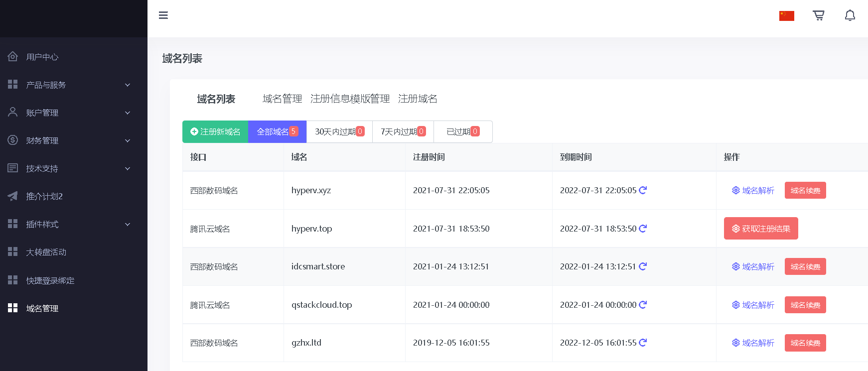Click the 域名 column header
Image resolution: width=868 pixels, height=371 pixels.
[299, 157]
